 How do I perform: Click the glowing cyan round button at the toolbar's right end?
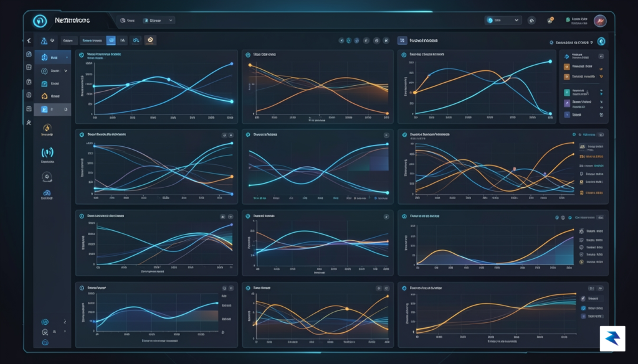click(601, 42)
